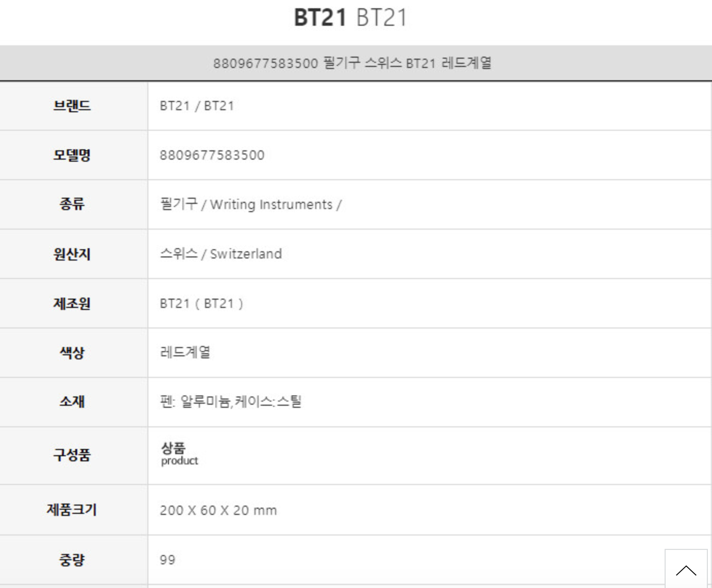712x588 pixels.
Task: Click the 모델명 row label
Action: point(72,155)
